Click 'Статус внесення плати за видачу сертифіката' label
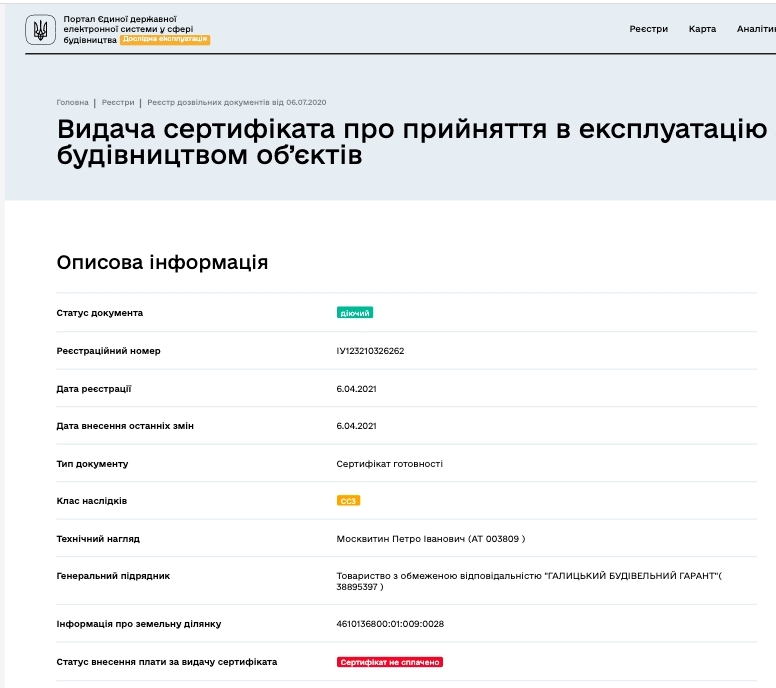This screenshot has height=688, width=776. coord(167,662)
